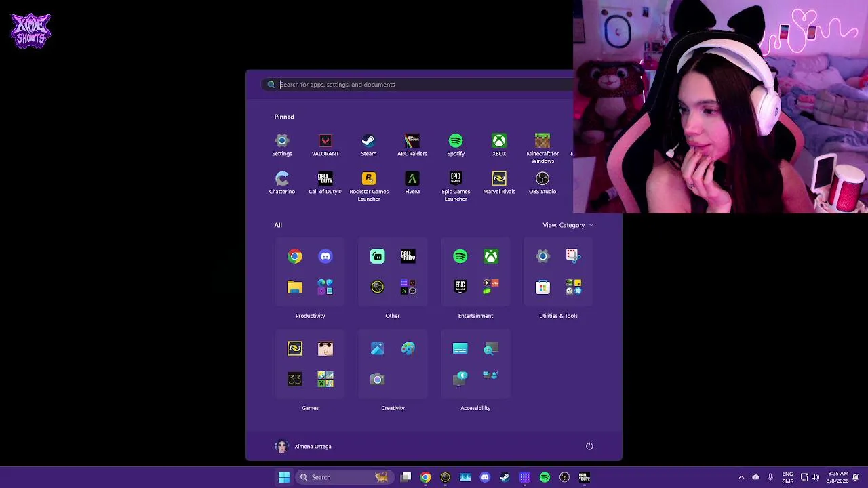Switch to Chrome on the taskbar
This screenshot has height=488, width=868.
(x=425, y=477)
